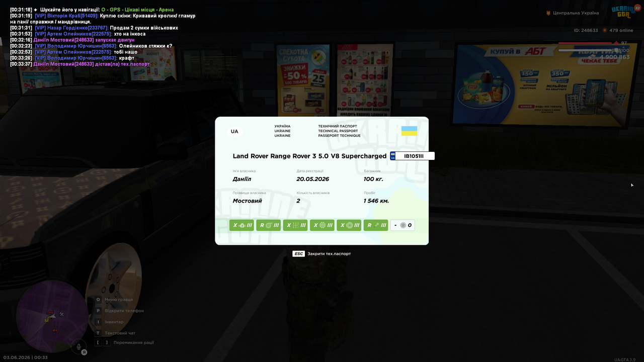Click the TECHNICAL PASSPORT heading text

[338, 131]
